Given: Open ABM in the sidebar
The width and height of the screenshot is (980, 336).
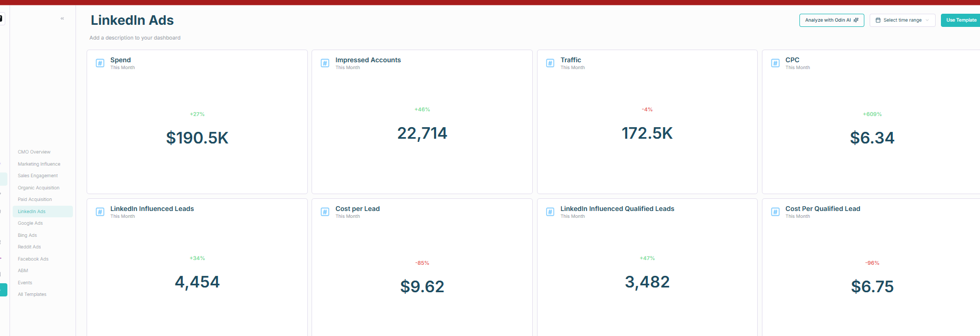Looking at the screenshot, I should (x=23, y=271).
